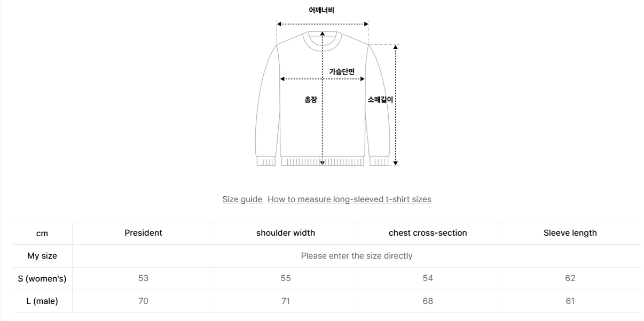Click the value 62 for S sleeve length
Viewport: 644px width, 321px height.
coord(569,278)
